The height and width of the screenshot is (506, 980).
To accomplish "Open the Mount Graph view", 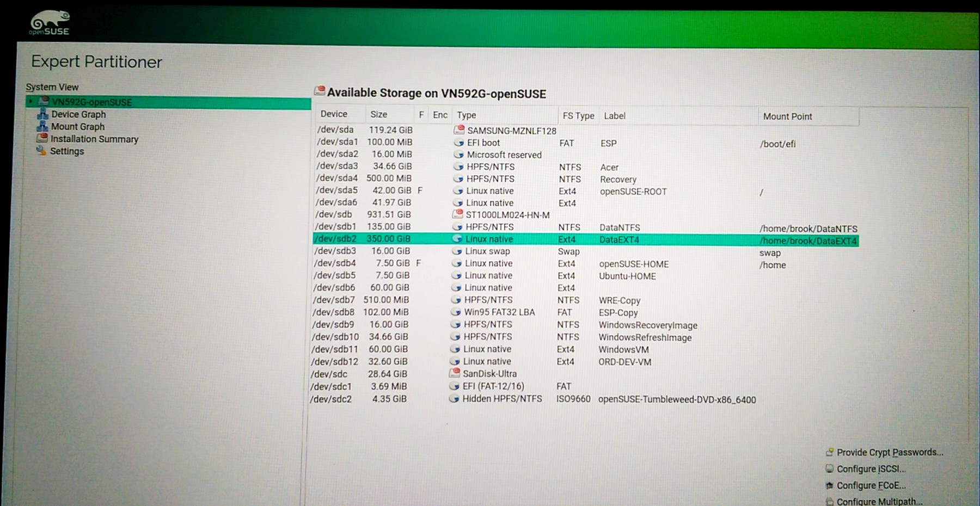I will point(78,127).
